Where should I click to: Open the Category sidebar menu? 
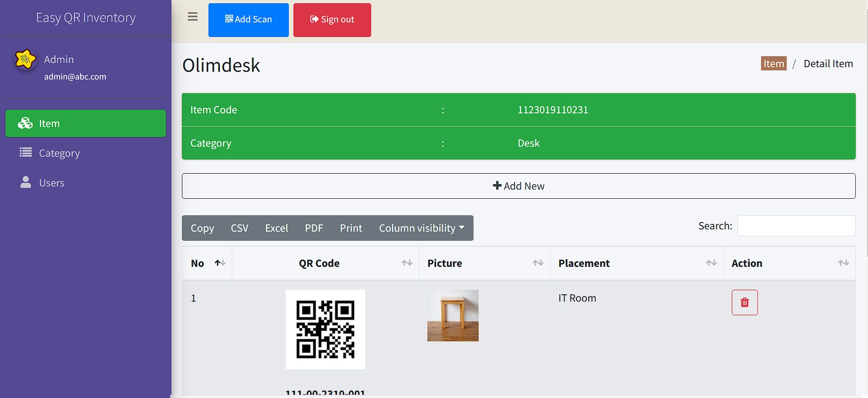click(x=85, y=153)
